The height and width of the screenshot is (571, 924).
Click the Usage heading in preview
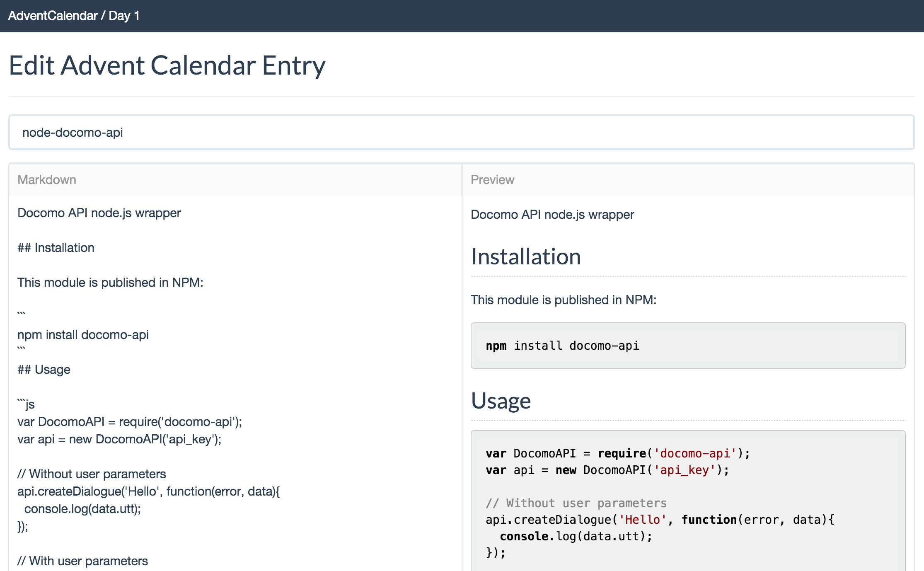click(501, 401)
